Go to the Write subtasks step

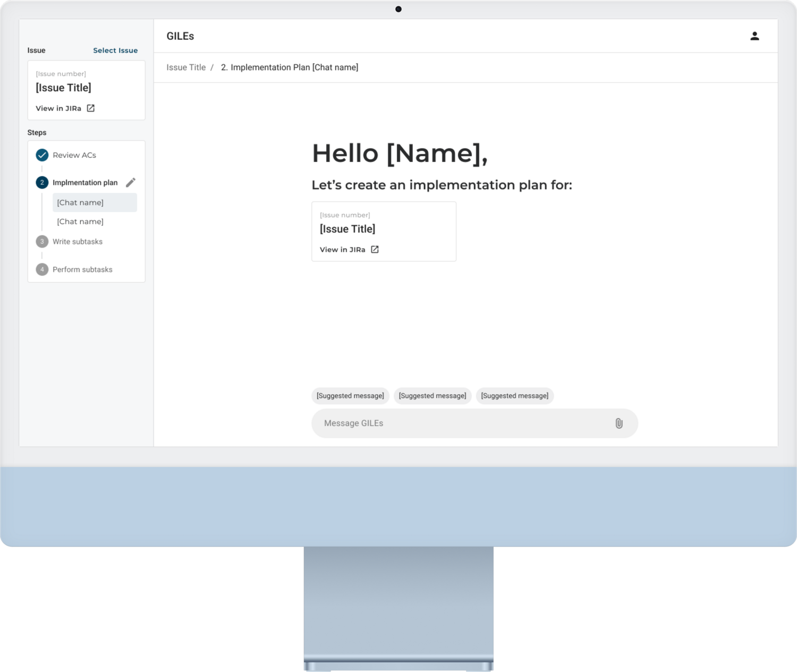(78, 242)
